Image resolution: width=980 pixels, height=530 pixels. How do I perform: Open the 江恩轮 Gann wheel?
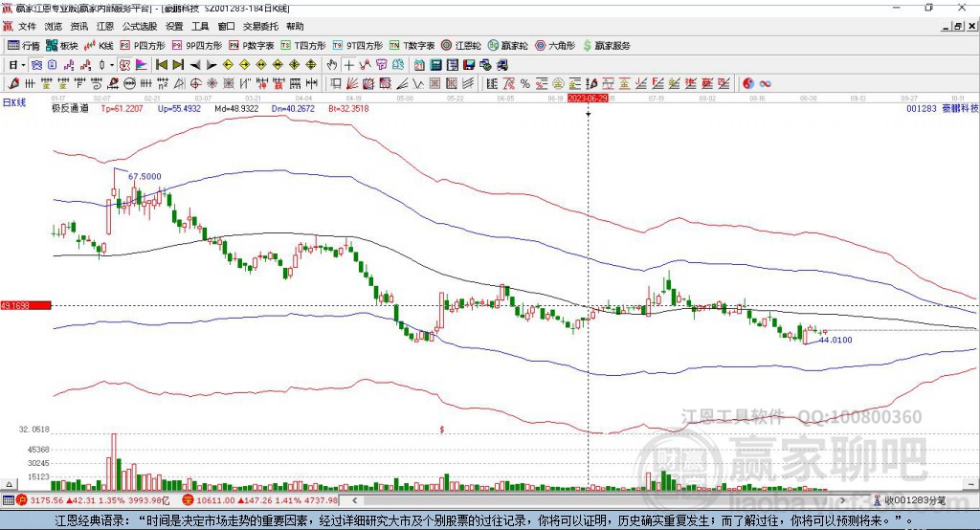click(461, 46)
